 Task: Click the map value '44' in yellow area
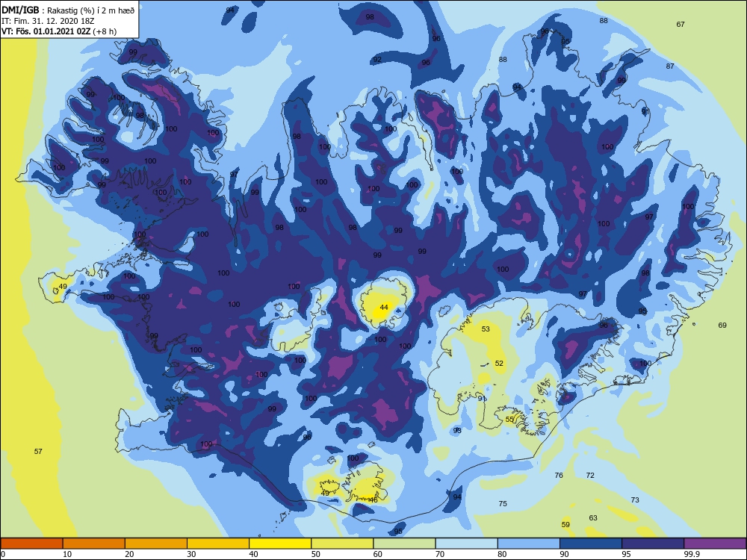[384, 307]
